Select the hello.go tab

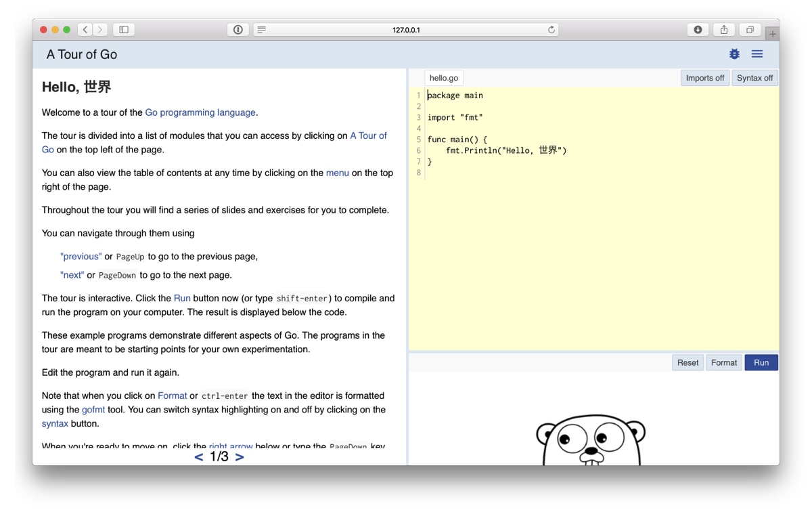pos(443,77)
